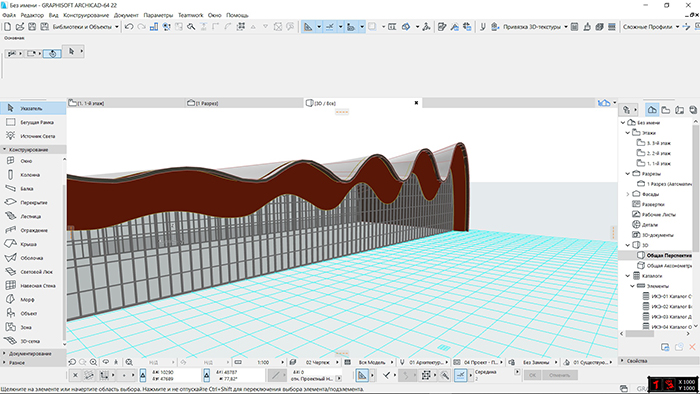Select the Окно window tool
The image size is (700, 394).
pos(31,161)
